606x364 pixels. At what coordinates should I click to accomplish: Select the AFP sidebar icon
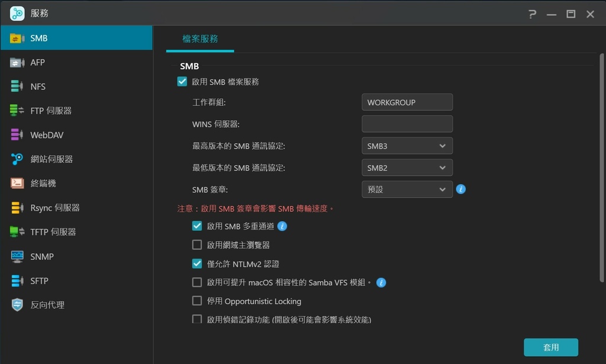pos(17,63)
